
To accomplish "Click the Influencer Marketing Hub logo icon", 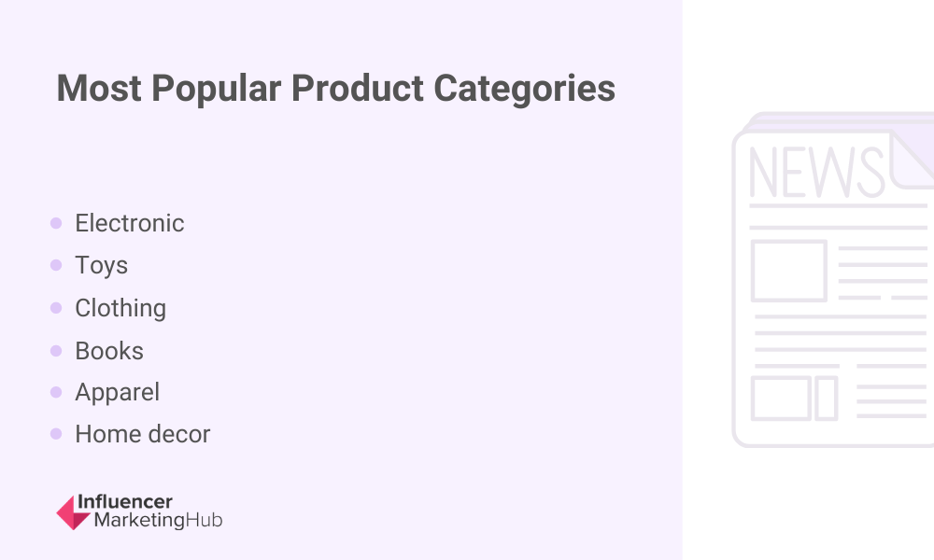I will point(73,512).
